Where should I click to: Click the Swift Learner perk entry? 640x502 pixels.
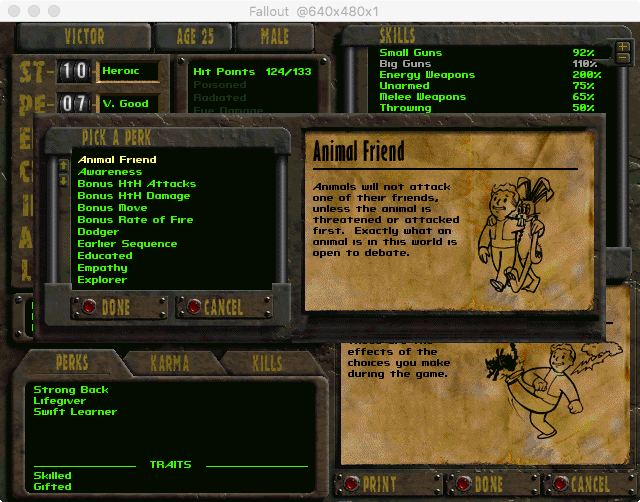click(x=75, y=412)
